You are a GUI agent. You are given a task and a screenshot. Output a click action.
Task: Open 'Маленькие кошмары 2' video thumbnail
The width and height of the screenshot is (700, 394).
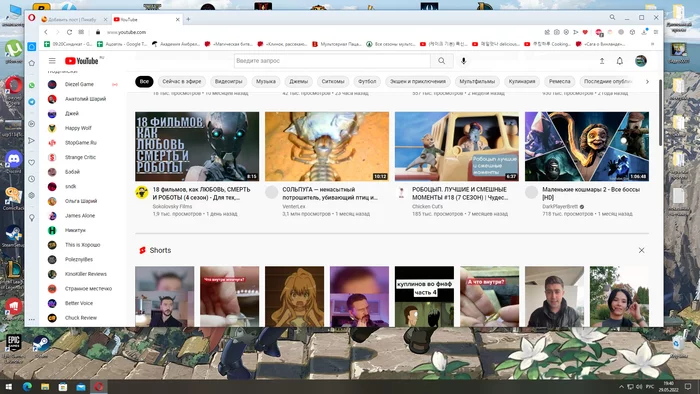587,146
